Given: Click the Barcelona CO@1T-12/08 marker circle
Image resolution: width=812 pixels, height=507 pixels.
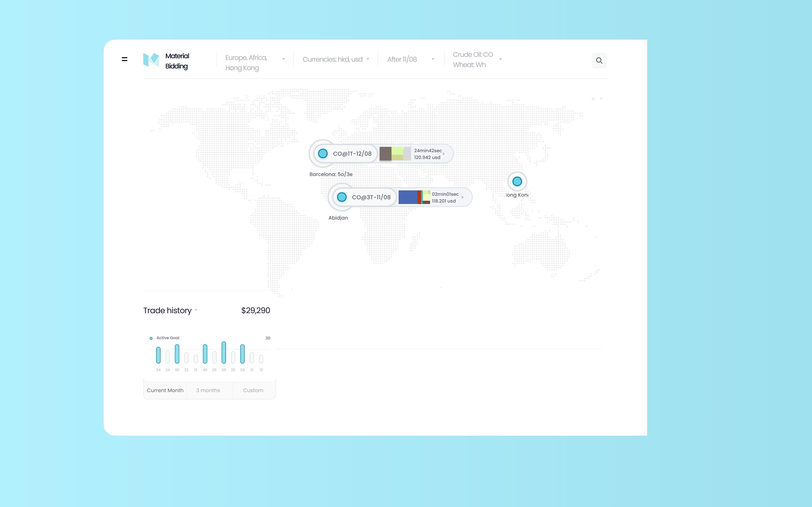Looking at the screenshot, I should (323, 154).
